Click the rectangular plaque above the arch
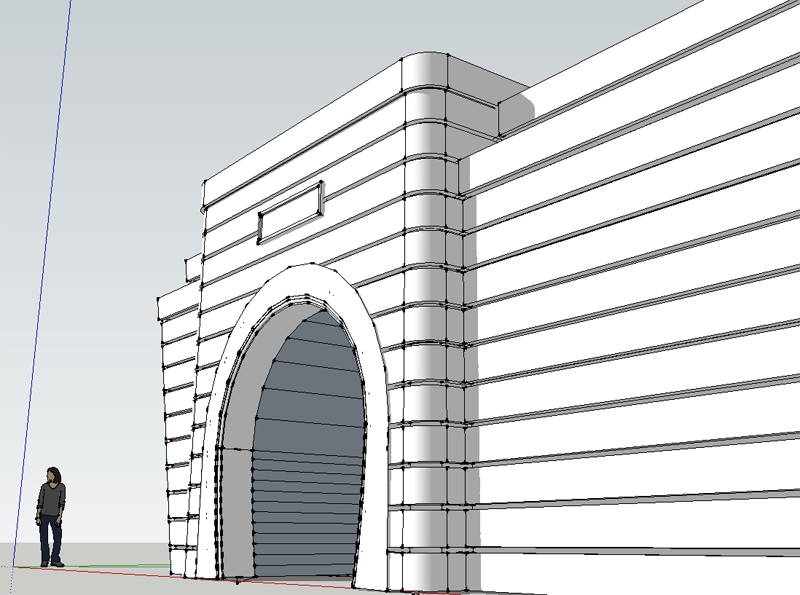 click(291, 213)
